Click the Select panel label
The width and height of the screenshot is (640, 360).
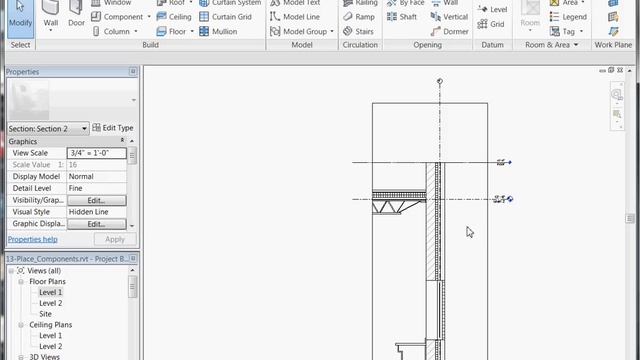tap(20, 45)
